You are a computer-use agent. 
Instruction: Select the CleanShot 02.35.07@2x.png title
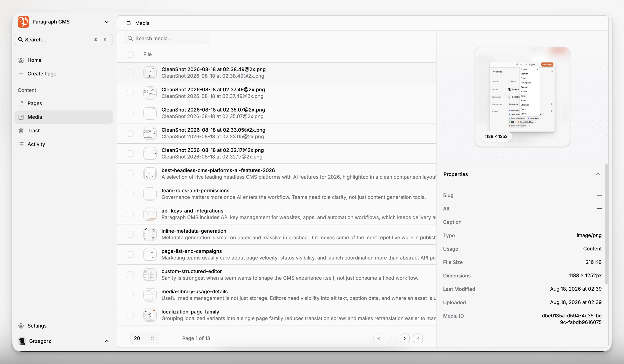(213, 110)
